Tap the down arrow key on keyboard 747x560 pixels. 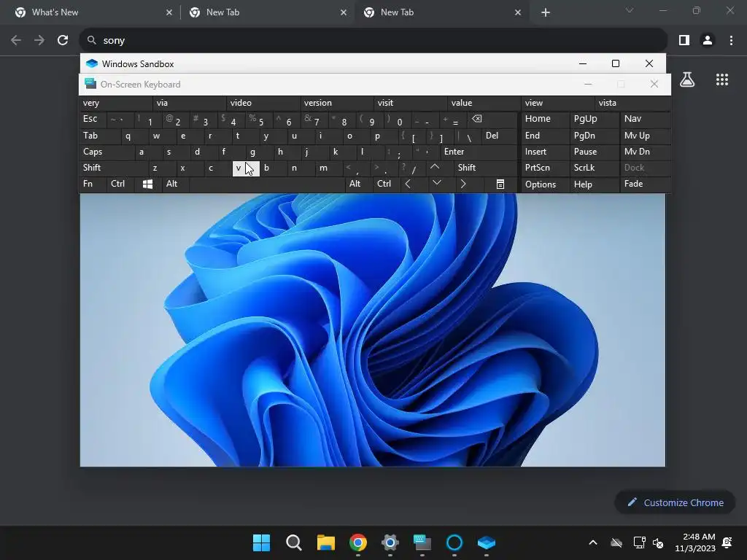click(x=436, y=183)
